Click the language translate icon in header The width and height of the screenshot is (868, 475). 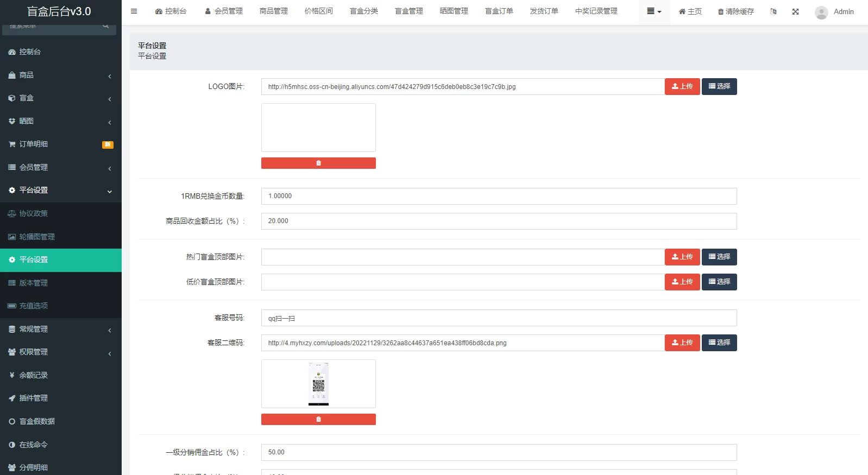773,11
